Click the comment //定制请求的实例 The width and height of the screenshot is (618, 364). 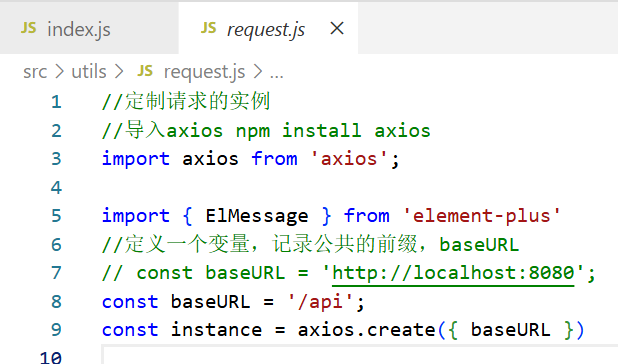coord(186,101)
